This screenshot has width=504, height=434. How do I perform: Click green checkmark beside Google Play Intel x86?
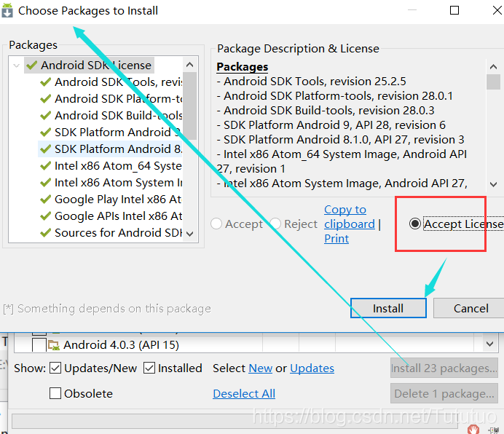point(46,199)
